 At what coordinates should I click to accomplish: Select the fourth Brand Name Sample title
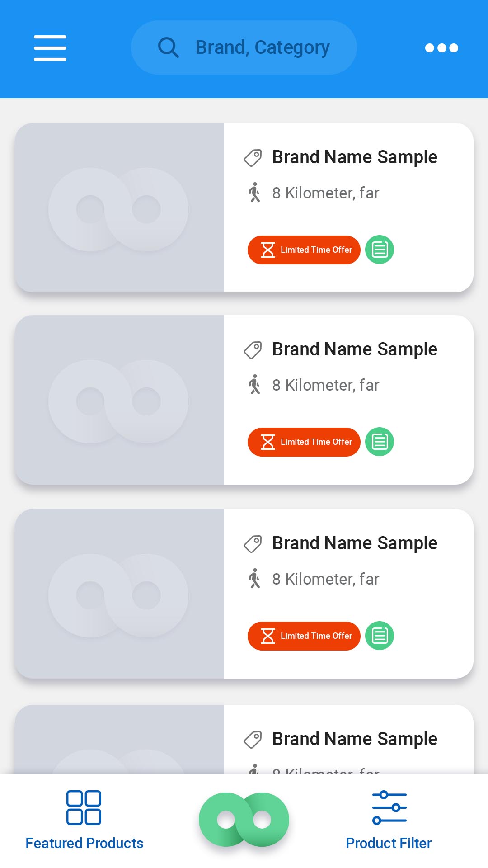355,739
